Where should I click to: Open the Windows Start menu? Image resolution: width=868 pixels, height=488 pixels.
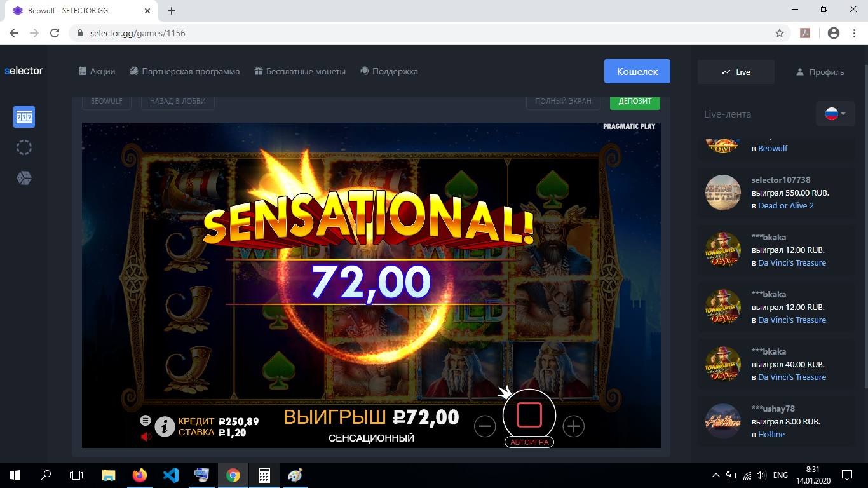tap(15, 475)
